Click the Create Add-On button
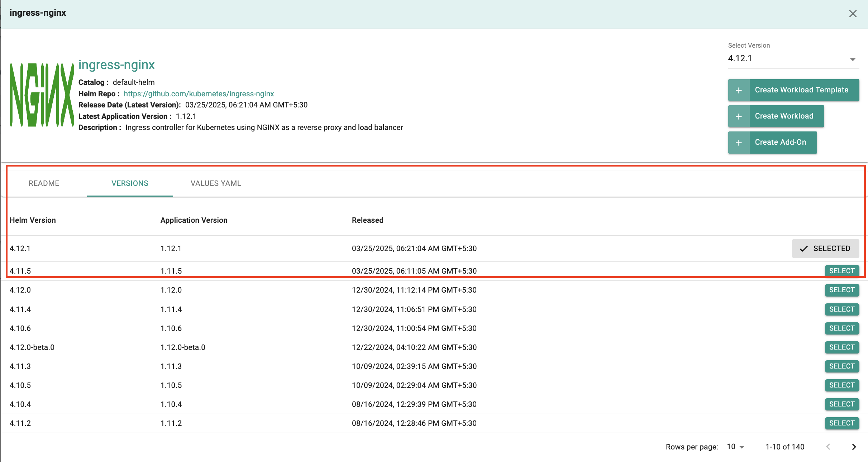Image resolution: width=868 pixels, height=462 pixels. point(772,142)
